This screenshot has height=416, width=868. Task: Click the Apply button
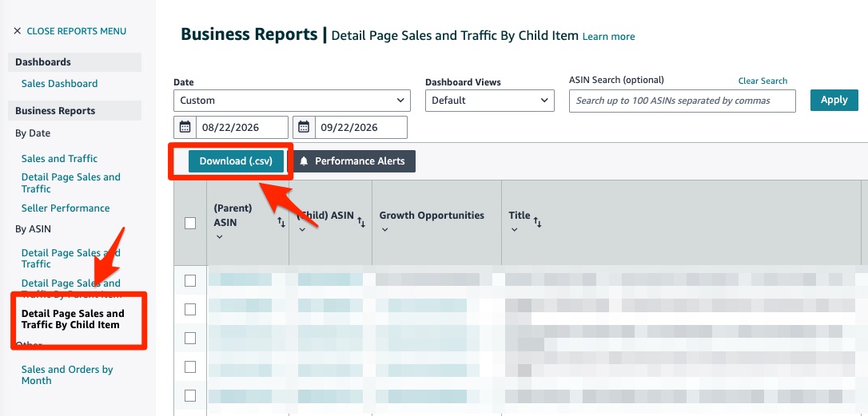coord(834,100)
